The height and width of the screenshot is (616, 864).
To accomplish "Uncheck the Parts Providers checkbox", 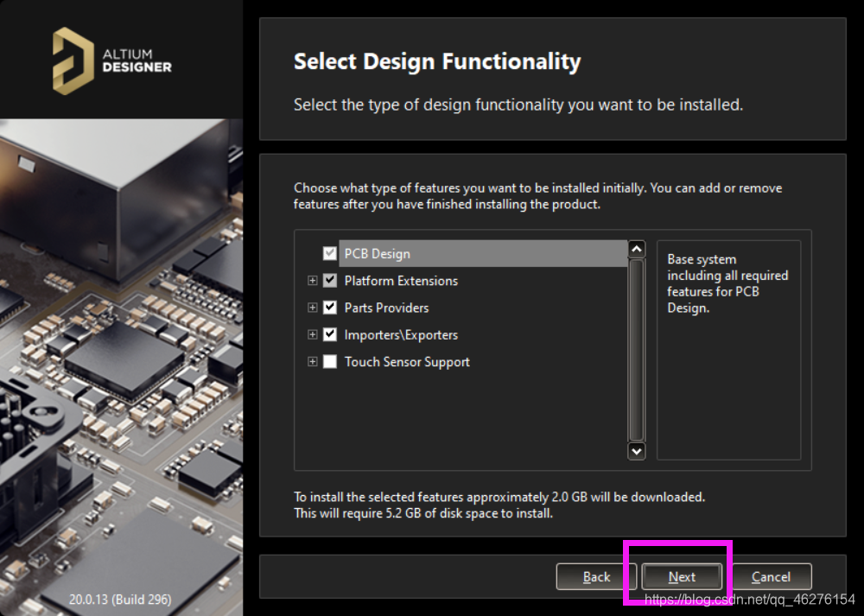I will point(329,308).
